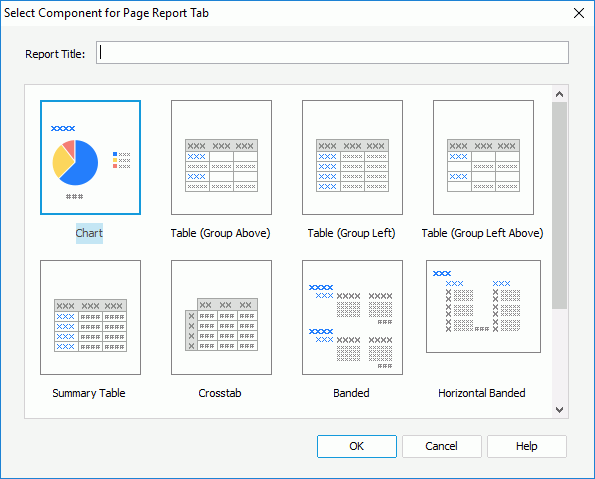This screenshot has height=479, width=595.
Task: Select the Horizontal Banded thumbnail
Action: (483, 306)
